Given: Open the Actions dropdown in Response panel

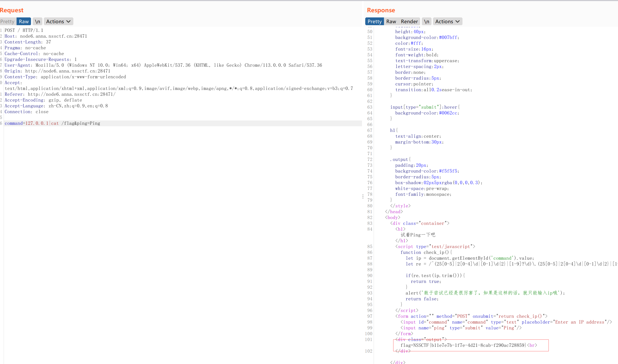Looking at the screenshot, I should pyautogui.click(x=448, y=22).
